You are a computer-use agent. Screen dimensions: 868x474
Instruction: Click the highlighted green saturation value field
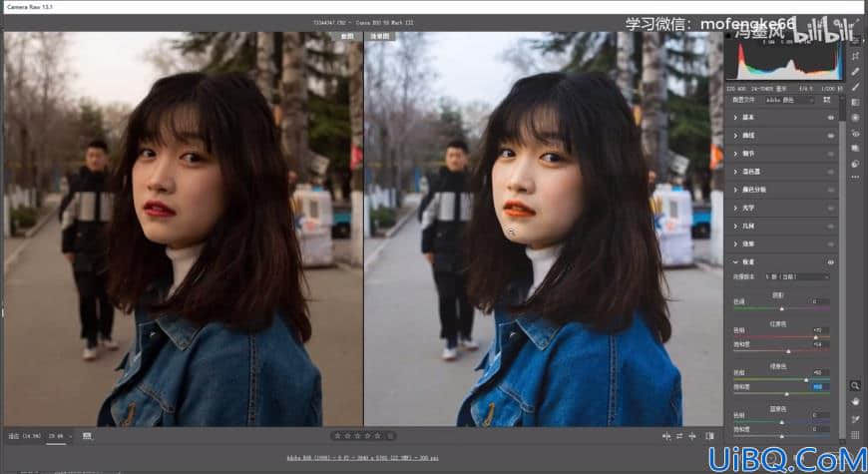click(819, 387)
